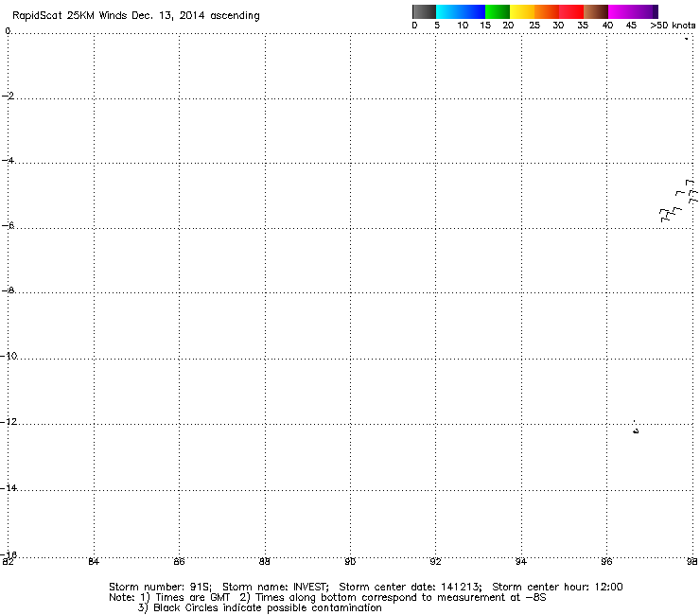The image size is (700, 615).
Task: Click the '94' longitude axis label
Action: coord(521,562)
